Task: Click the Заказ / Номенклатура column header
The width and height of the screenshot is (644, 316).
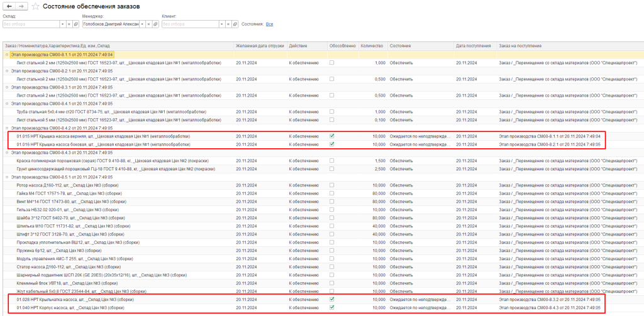Action: (118, 46)
